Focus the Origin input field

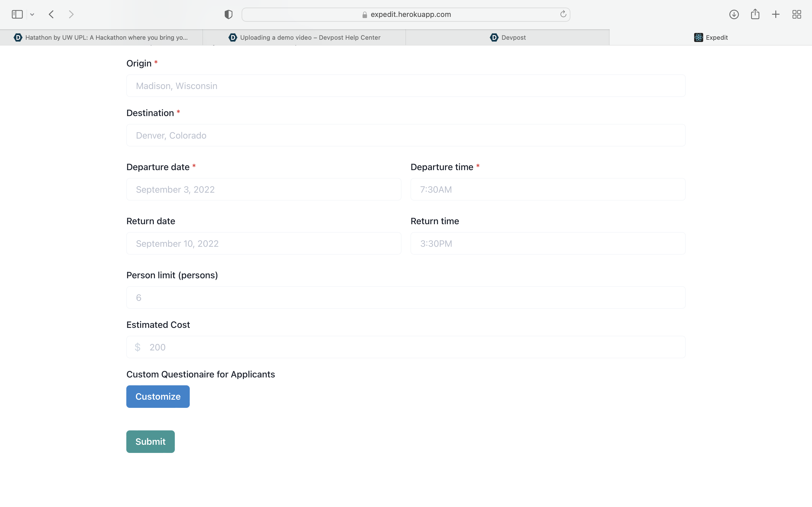(406, 86)
